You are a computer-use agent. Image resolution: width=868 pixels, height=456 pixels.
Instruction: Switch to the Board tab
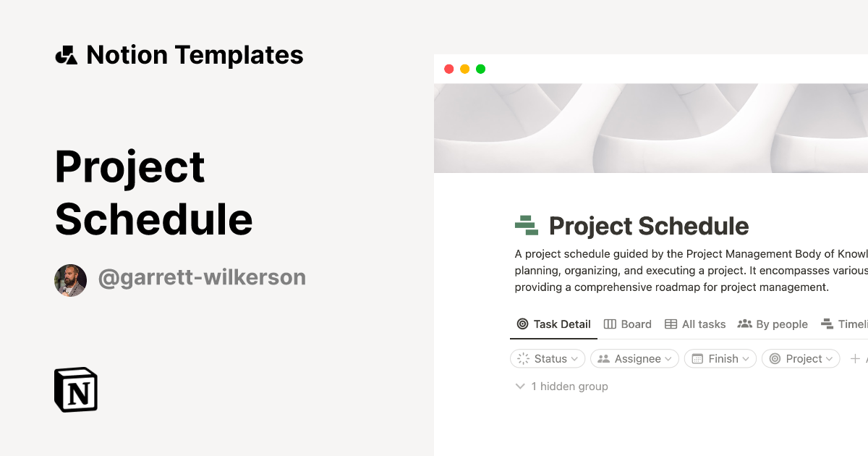pyautogui.click(x=627, y=324)
